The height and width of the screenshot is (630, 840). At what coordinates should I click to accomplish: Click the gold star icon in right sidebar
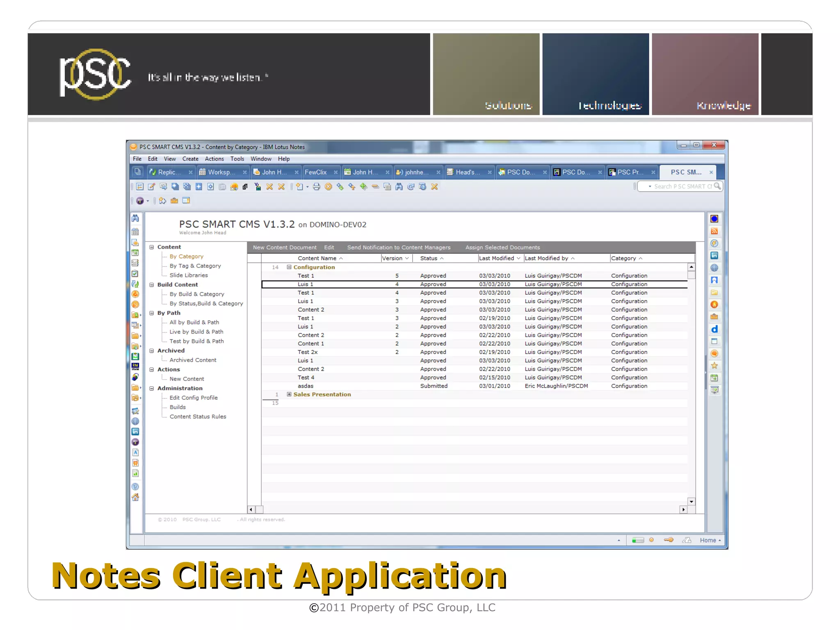[x=714, y=366]
